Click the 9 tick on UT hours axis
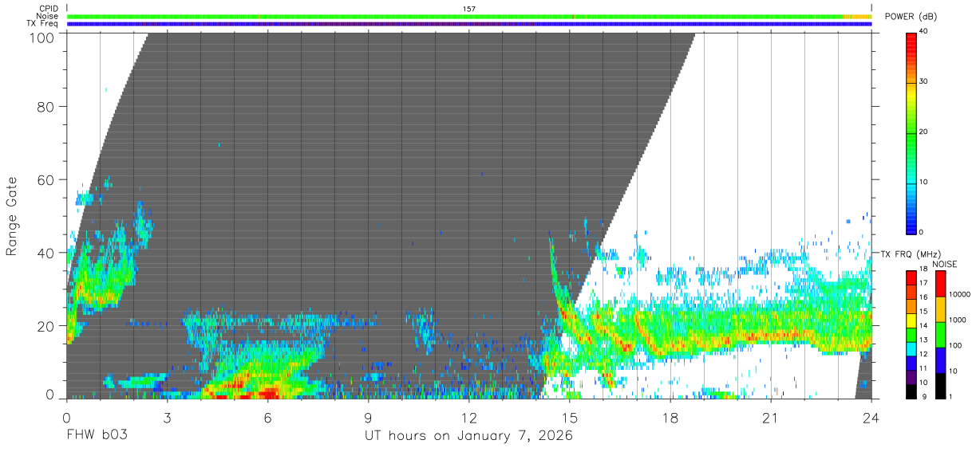980x452 pixels. coord(369,418)
